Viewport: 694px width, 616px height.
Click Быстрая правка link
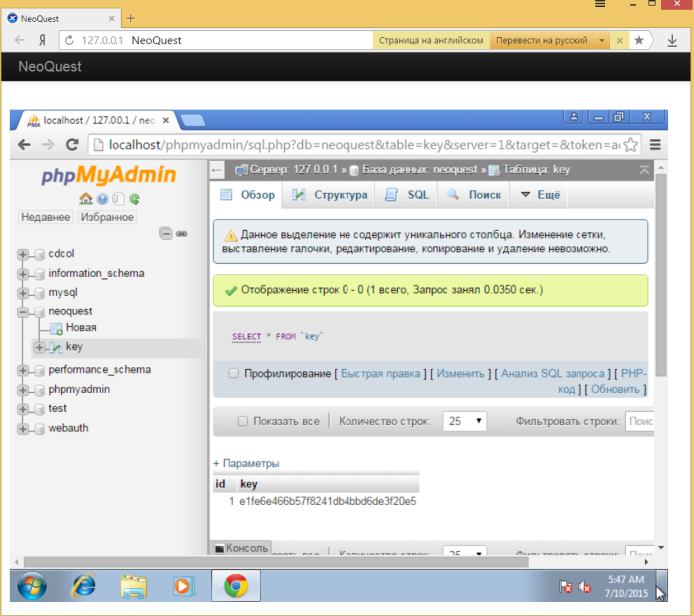pyautogui.click(x=380, y=373)
